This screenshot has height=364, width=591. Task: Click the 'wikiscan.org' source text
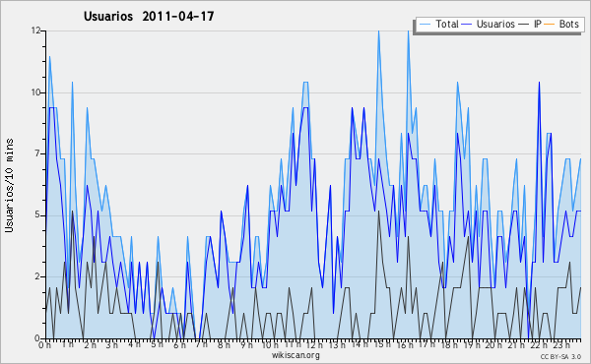295,355
